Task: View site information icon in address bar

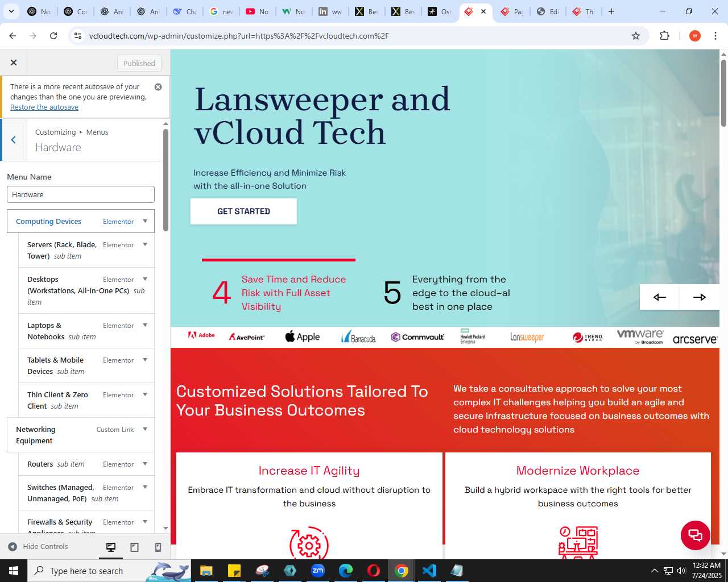Action: click(x=78, y=36)
